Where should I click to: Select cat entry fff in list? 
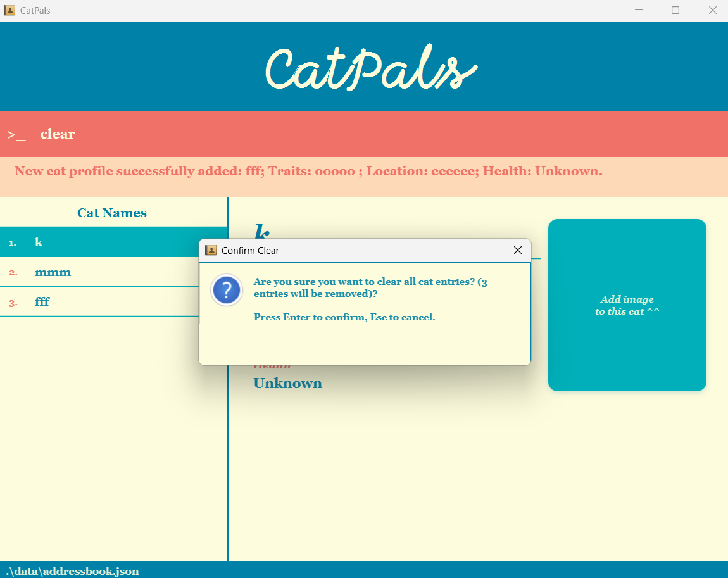(42, 301)
